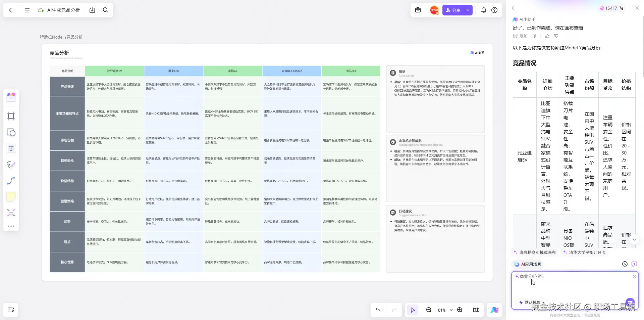Click the document title AI生成竞品分析
This screenshot has width=644, height=320.
(63, 10)
